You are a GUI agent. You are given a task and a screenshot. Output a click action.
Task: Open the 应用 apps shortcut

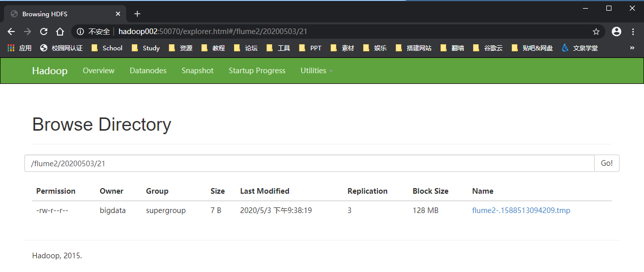pos(20,48)
